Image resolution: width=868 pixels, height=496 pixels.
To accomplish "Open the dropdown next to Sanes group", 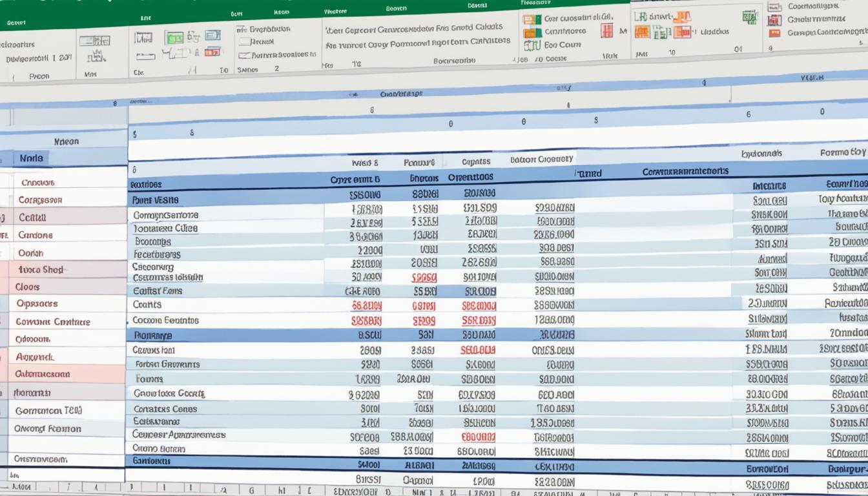I will click(x=277, y=69).
